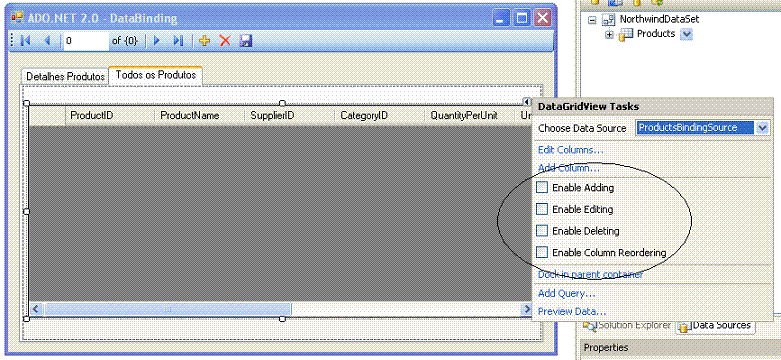Click the Move Last navigator icon
781x360 pixels.
pyautogui.click(x=178, y=41)
